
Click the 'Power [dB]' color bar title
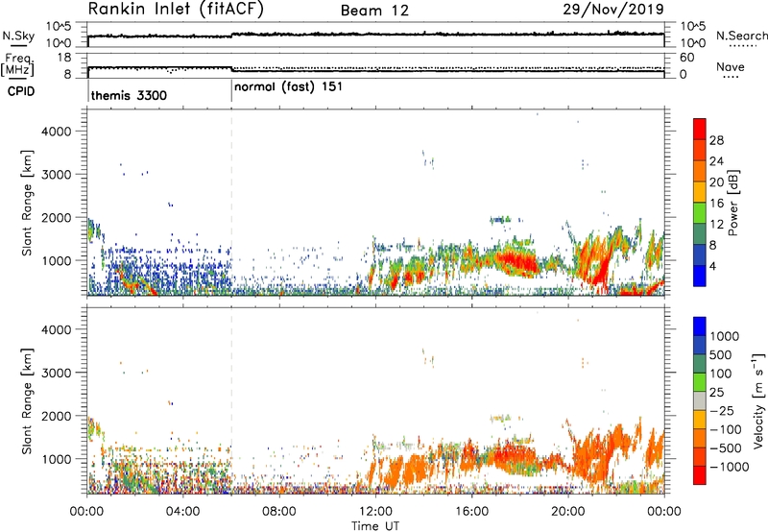(732, 203)
